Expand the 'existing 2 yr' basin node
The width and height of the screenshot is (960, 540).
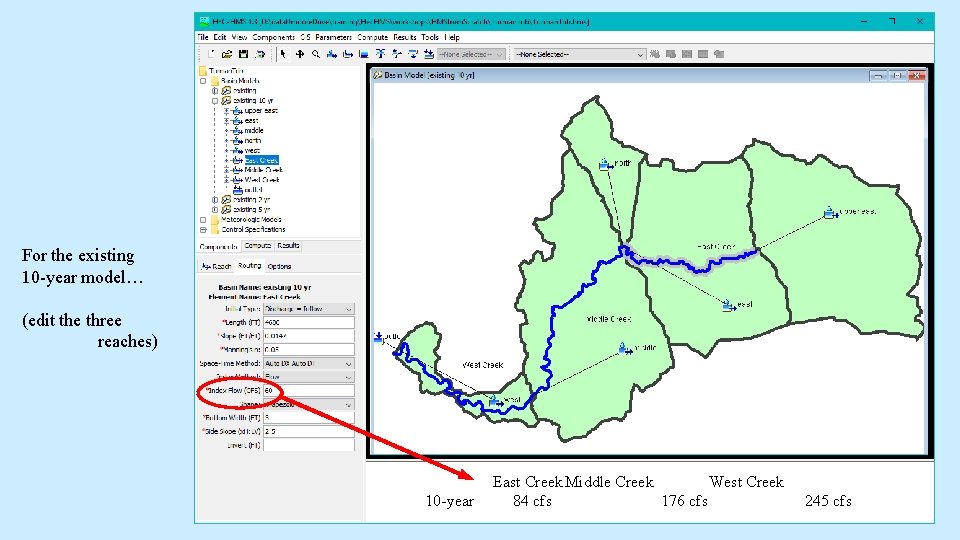[x=215, y=200]
